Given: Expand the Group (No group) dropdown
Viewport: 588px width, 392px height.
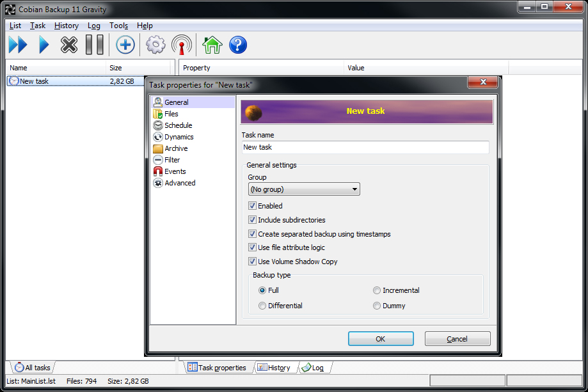Looking at the screenshot, I should (x=304, y=189).
